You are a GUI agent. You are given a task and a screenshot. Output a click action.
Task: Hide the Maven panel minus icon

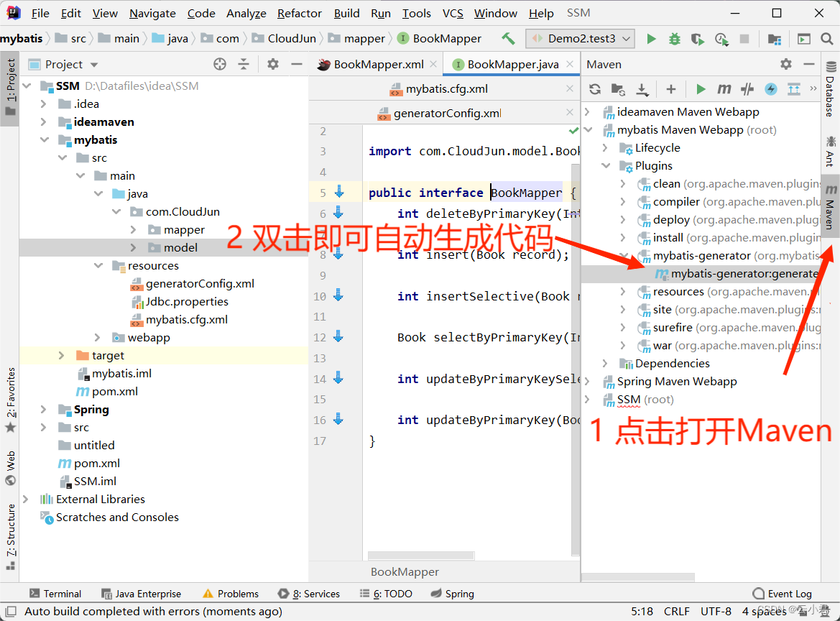pyautogui.click(x=809, y=64)
